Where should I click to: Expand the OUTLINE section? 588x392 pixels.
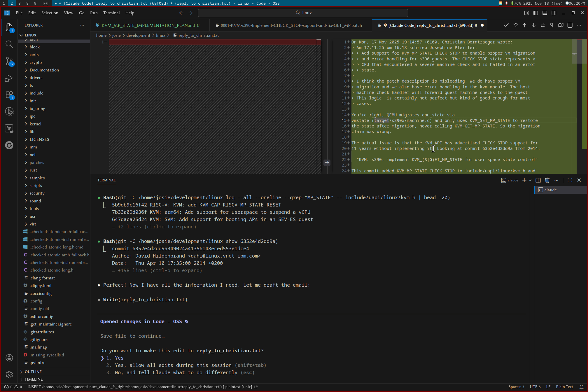[x=33, y=372]
